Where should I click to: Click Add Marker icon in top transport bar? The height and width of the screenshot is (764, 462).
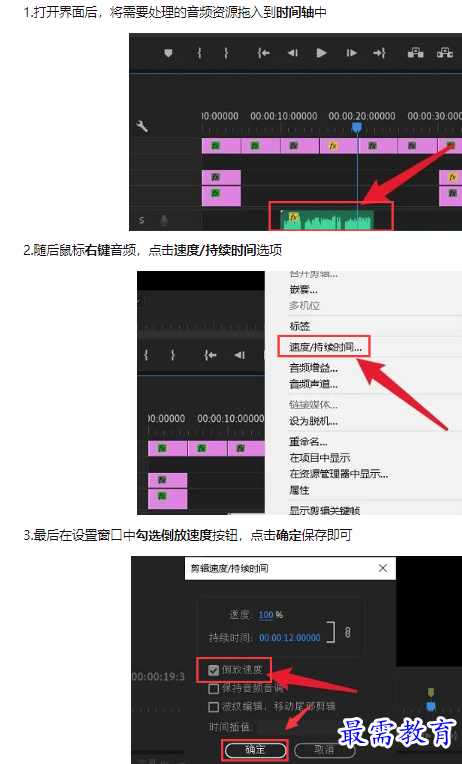pyautogui.click(x=168, y=53)
